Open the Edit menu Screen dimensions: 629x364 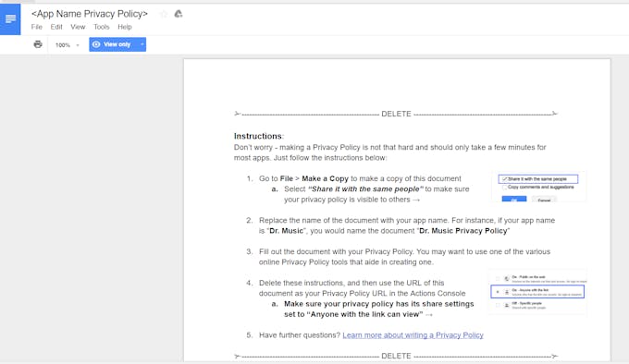pyautogui.click(x=56, y=27)
